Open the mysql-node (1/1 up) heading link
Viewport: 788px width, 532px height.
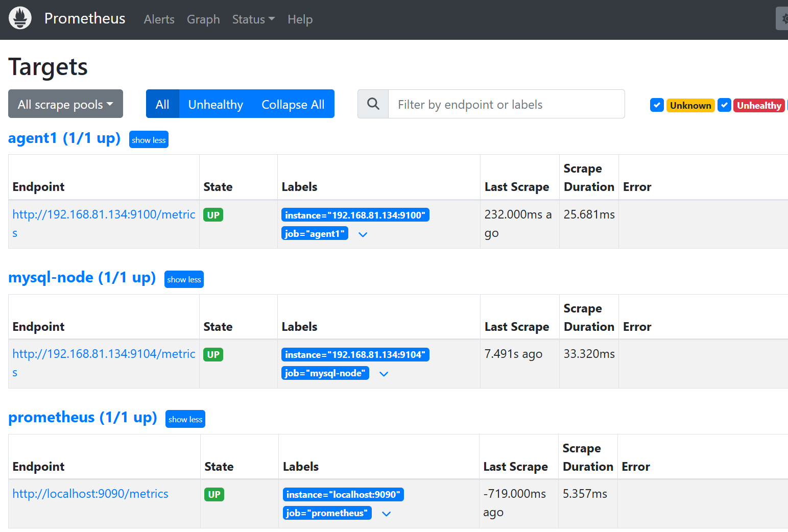[x=82, y=277]
